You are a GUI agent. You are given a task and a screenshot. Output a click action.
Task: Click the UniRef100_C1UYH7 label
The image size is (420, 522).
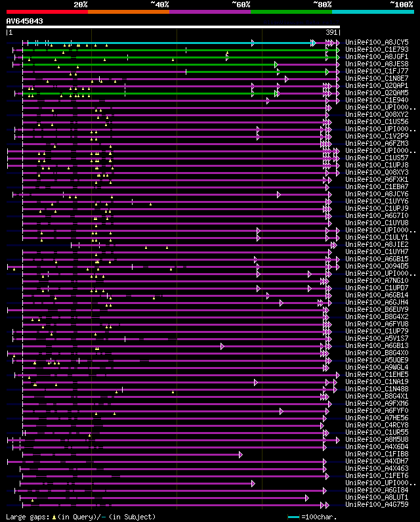click(377, 251)
